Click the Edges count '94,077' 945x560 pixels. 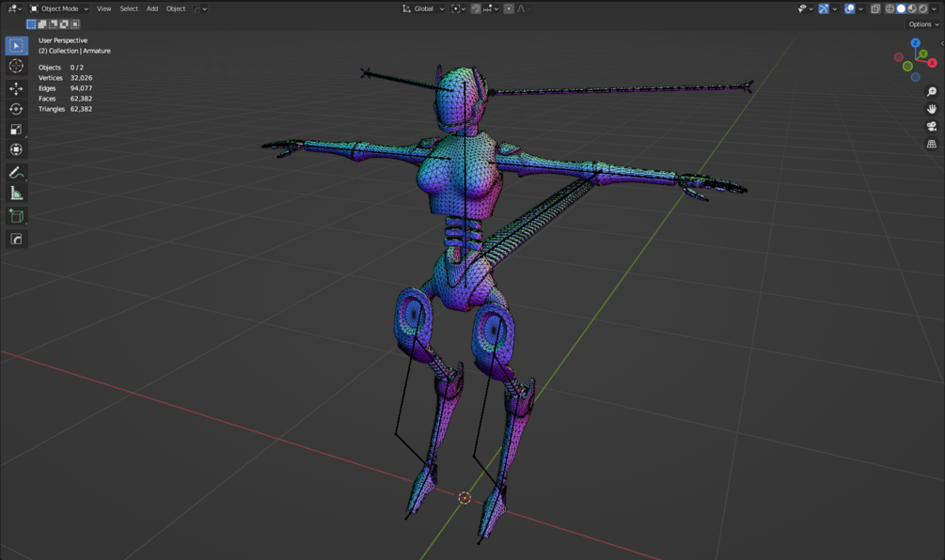82,88
